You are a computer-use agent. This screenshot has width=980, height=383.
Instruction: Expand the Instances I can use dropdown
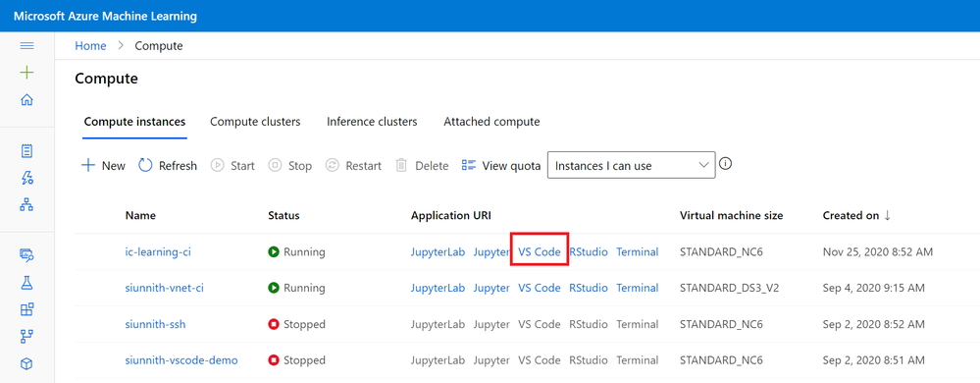tap(631, 165)
